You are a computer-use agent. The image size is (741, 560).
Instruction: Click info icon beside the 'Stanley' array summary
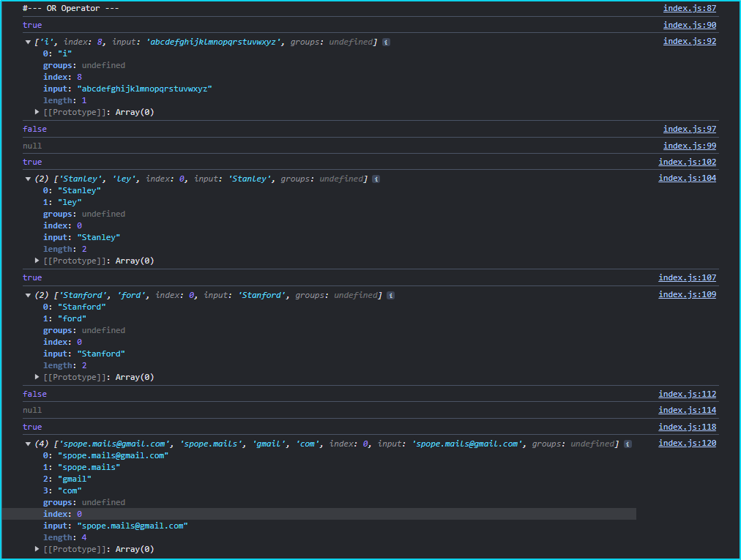tap(376, 179)
